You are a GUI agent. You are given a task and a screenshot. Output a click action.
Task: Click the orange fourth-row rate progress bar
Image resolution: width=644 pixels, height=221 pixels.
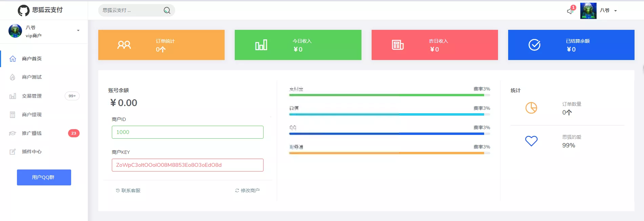[390, 153]
